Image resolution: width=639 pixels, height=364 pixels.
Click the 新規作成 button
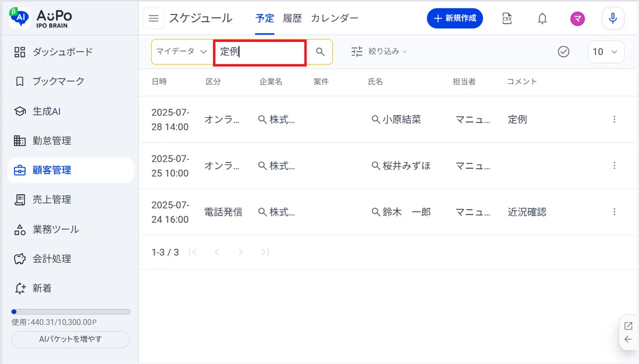coord(455,18)
